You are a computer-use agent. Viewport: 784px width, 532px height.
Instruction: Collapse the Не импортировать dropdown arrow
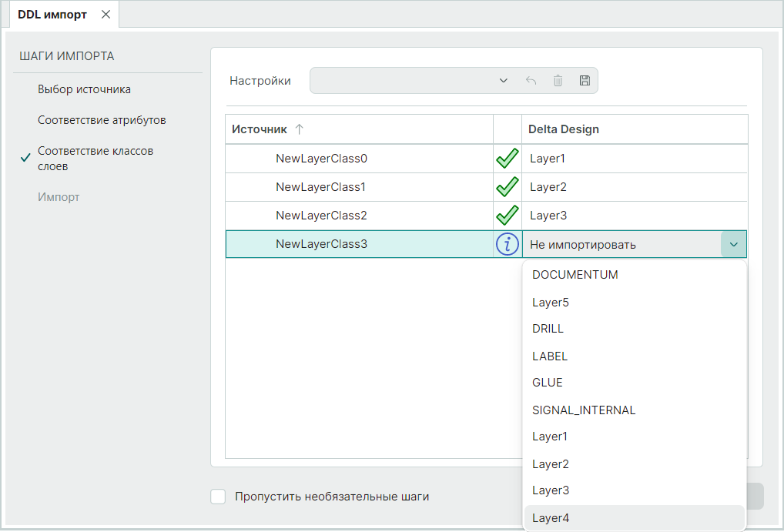point(733,245)
